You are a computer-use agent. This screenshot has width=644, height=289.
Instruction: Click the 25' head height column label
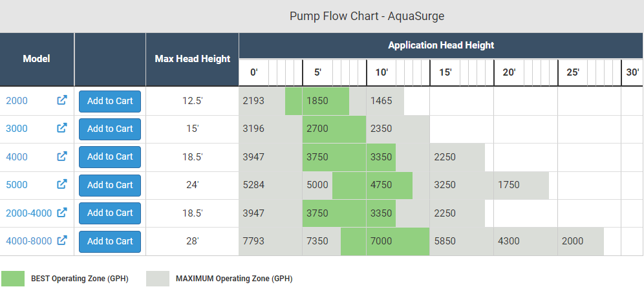pos(573,72)
